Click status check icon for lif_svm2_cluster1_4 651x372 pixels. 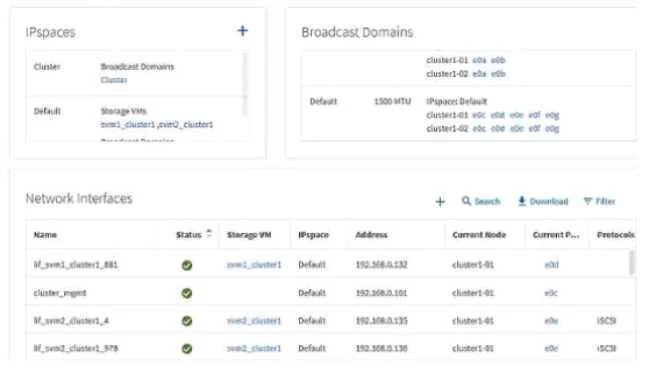(x=187, y=321)
